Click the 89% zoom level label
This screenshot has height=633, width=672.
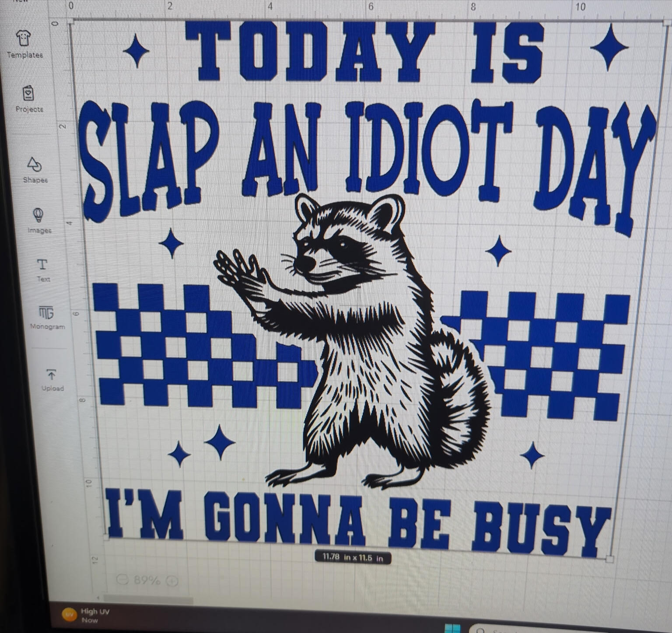click(x=147, y=580)
